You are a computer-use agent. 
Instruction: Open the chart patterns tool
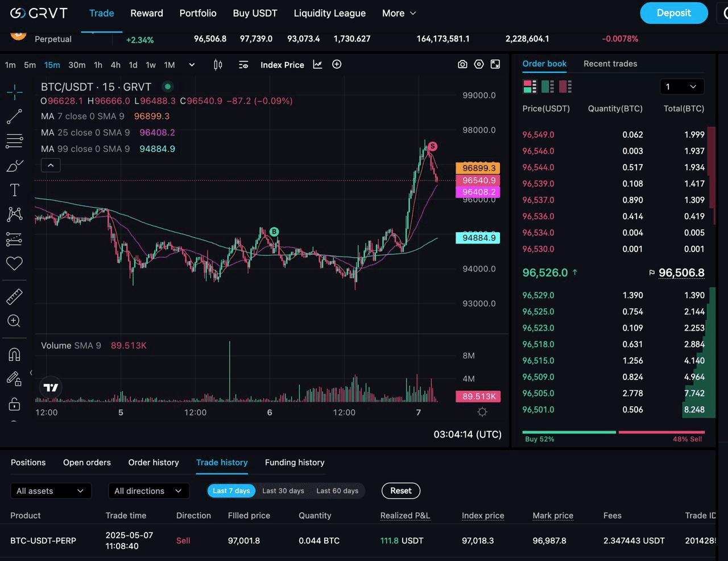click(x=14, y=214)
